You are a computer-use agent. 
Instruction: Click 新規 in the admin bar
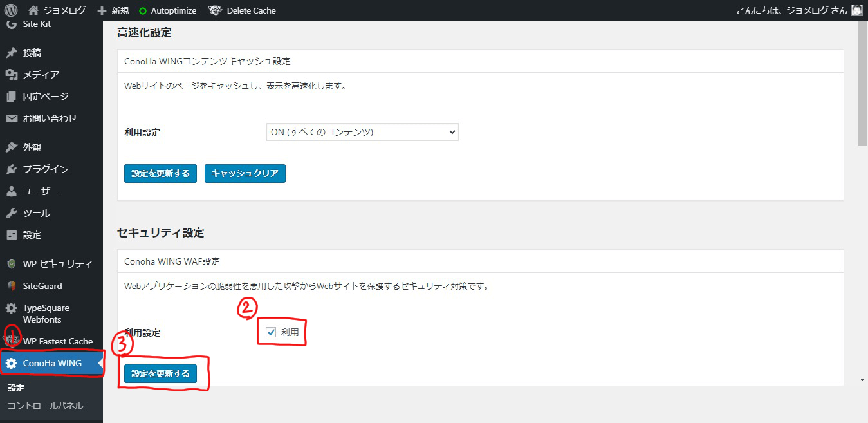pos(120,10)
